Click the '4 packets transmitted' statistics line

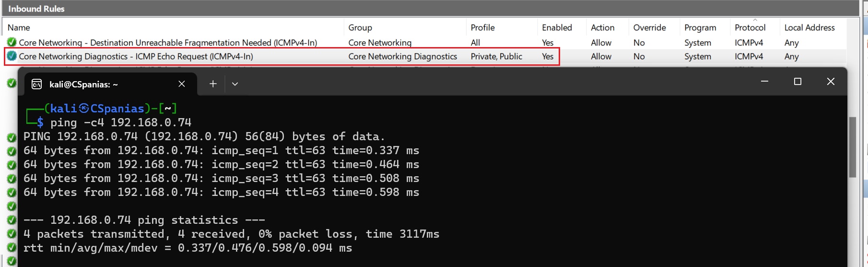[231, 234]
